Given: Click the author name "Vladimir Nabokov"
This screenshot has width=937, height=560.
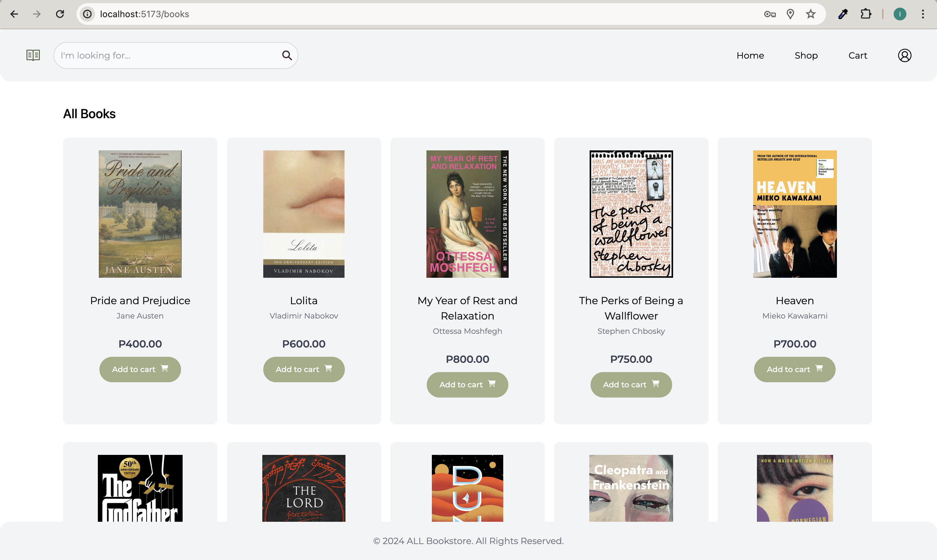Looking at the screenshot, I should click(x=304, y=316).
